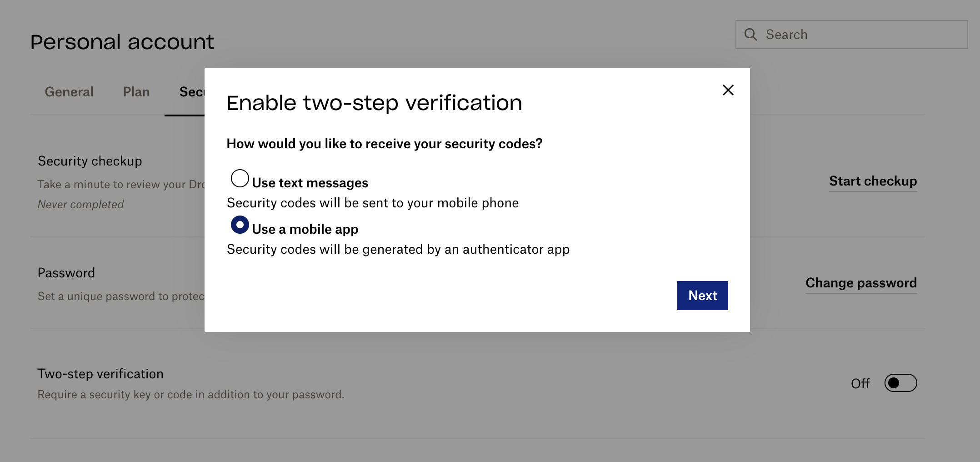Click the Personal account heading
This screenshot has width=980, height=462.
click(x=122, y=42)
